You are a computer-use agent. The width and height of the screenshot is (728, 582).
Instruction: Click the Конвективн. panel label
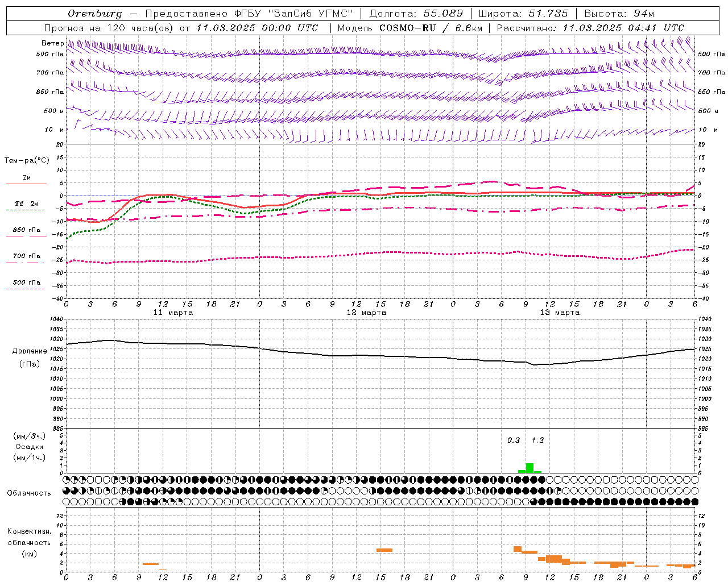pyautogui.click(x=30, y=531)
